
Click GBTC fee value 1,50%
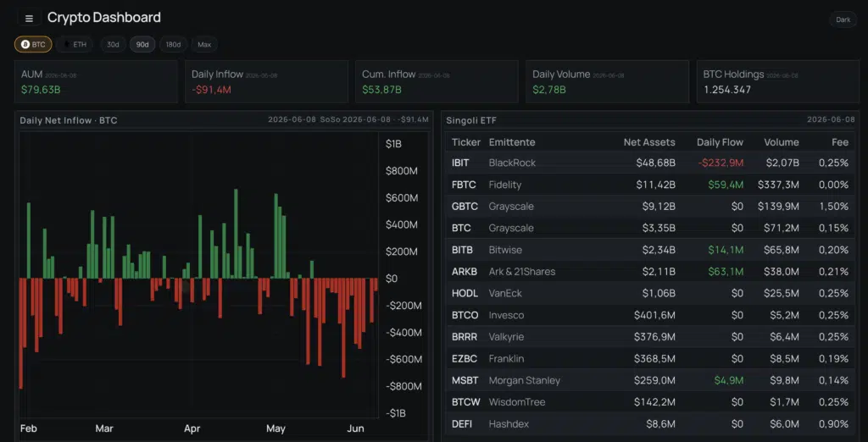(x=834, y=207)
